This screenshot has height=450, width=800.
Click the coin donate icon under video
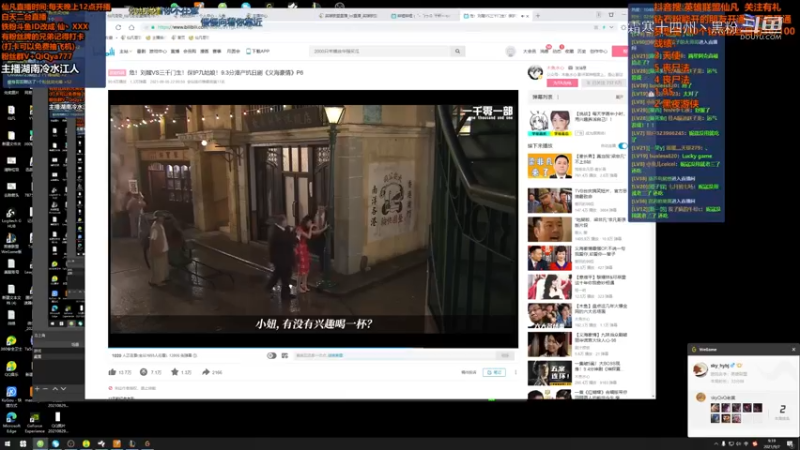pyautogui.click(x=143, y=372)
